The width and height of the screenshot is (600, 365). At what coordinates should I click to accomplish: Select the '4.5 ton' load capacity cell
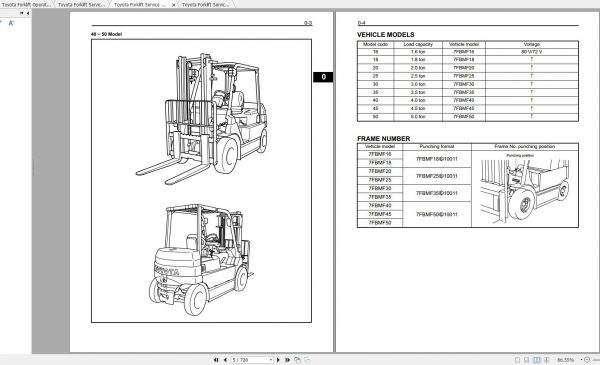(x=418, y=109)
